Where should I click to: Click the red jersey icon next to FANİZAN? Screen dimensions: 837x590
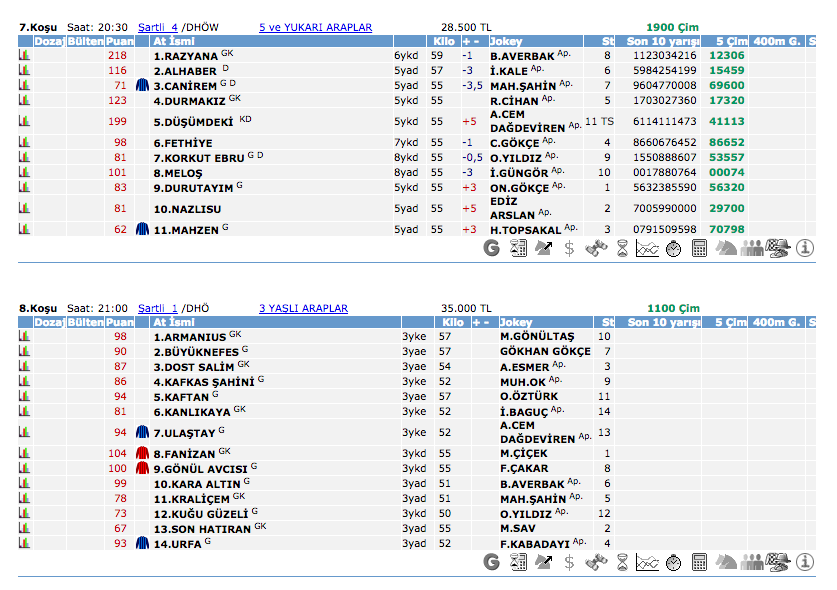point(142,453)
